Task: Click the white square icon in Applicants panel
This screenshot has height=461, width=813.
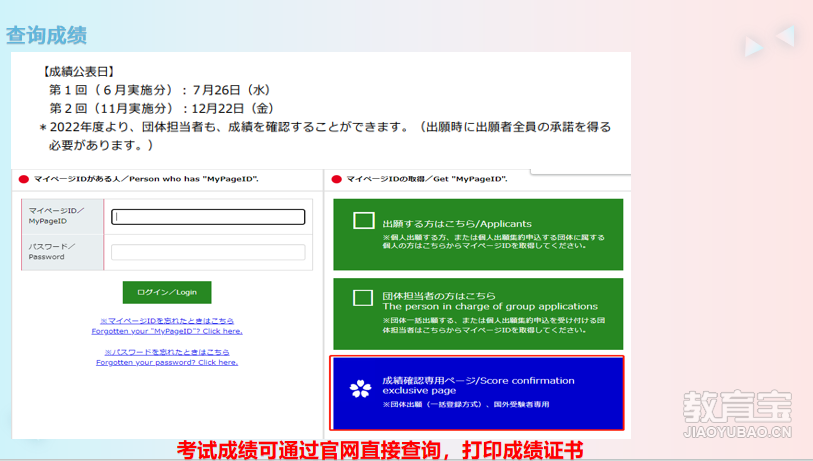Action: coord(363,222)
